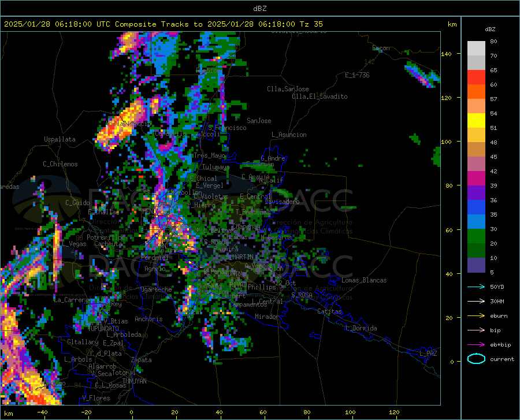Click the 'current' legend label
520x420 pixels.
502,359
